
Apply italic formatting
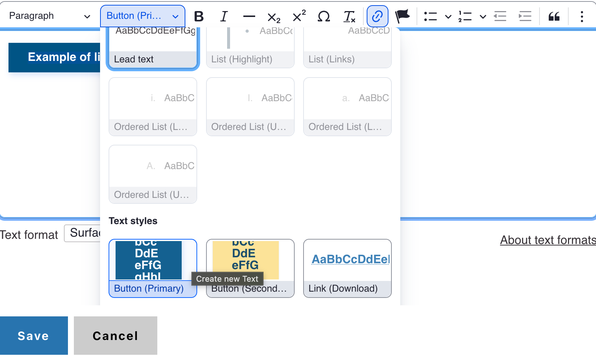coord(224,16)
